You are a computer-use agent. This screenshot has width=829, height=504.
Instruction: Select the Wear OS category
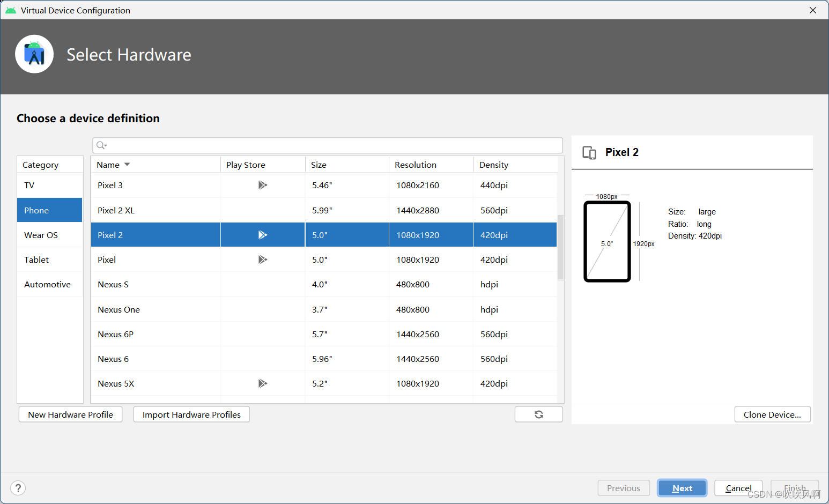[50, 235]
